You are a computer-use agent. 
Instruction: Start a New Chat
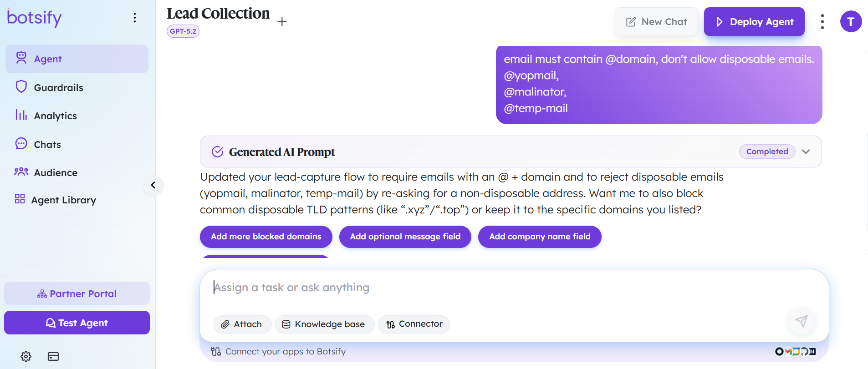tap(656, 21)
